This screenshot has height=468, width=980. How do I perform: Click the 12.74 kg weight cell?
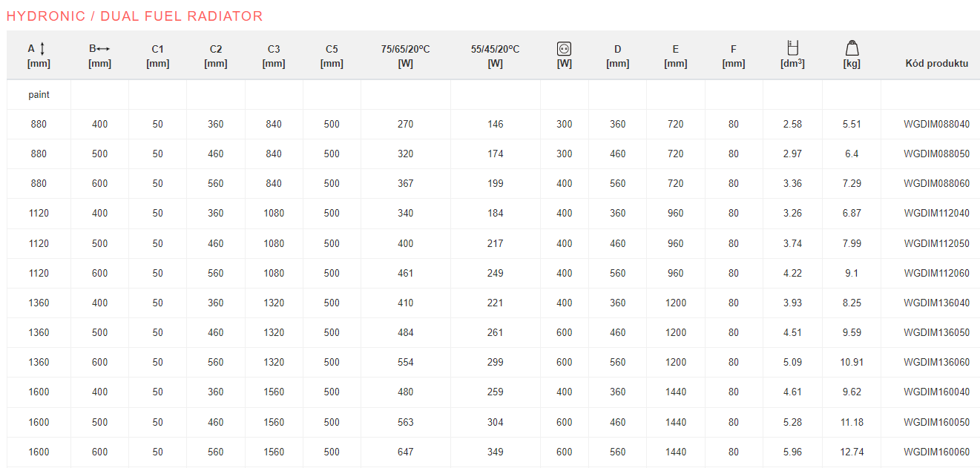[852, 452]
